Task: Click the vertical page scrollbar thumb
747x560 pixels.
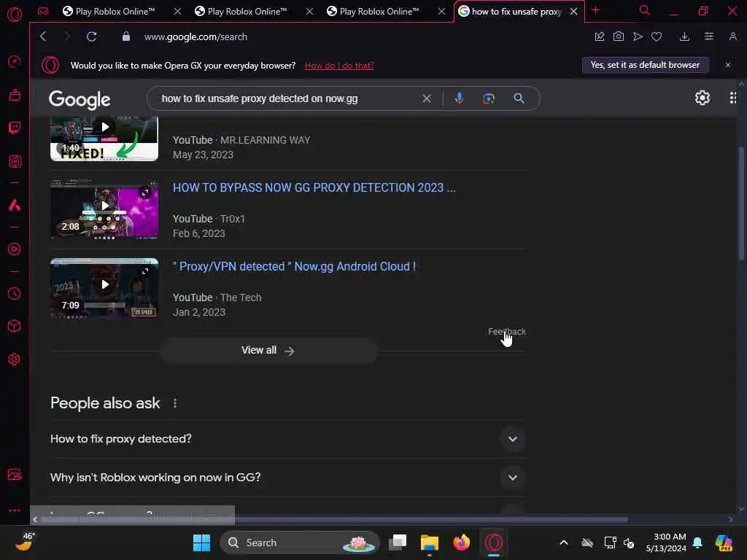Action: tap(741, 204)
